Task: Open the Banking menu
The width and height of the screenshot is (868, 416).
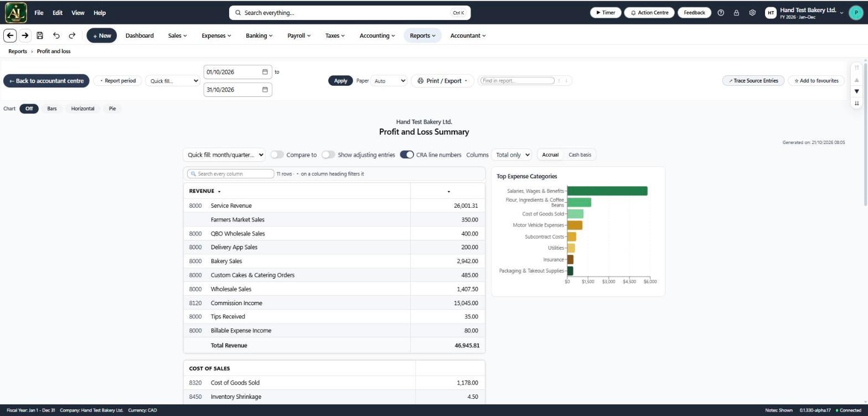Action: 259,35
